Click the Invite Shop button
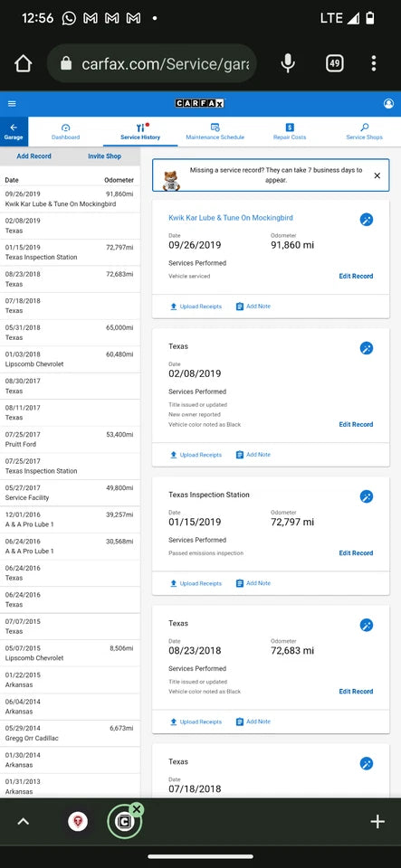401x868 pixels. [x=105, y=156]
